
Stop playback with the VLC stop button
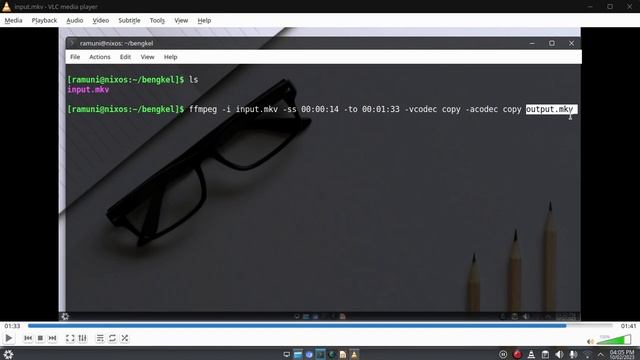click(40, 338)
